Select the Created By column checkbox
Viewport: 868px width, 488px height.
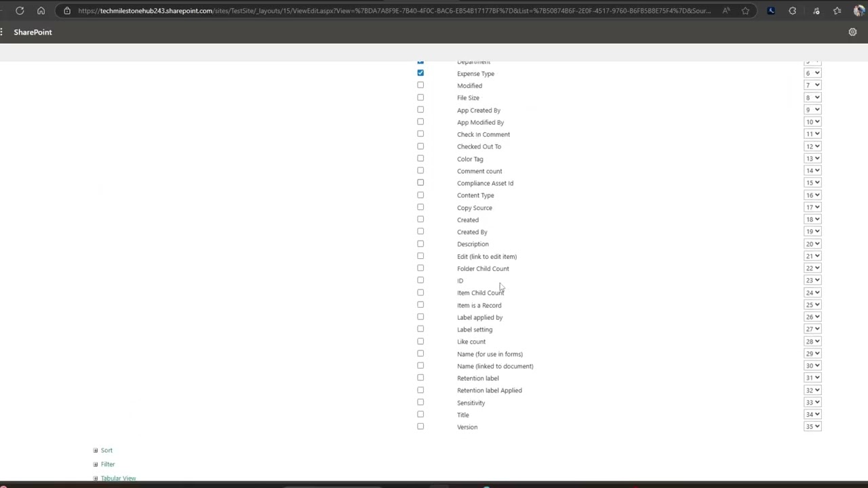pyautogui.click(x=420, y=232)
